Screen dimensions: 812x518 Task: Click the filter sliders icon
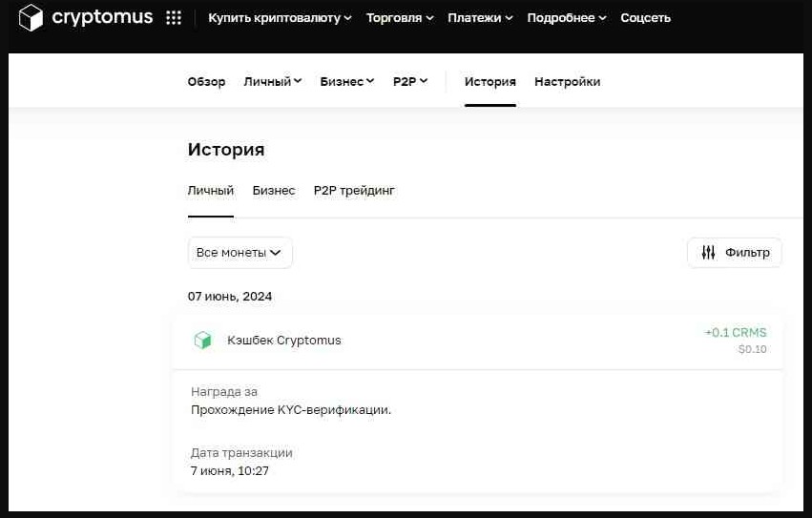(x=708, y=253)
